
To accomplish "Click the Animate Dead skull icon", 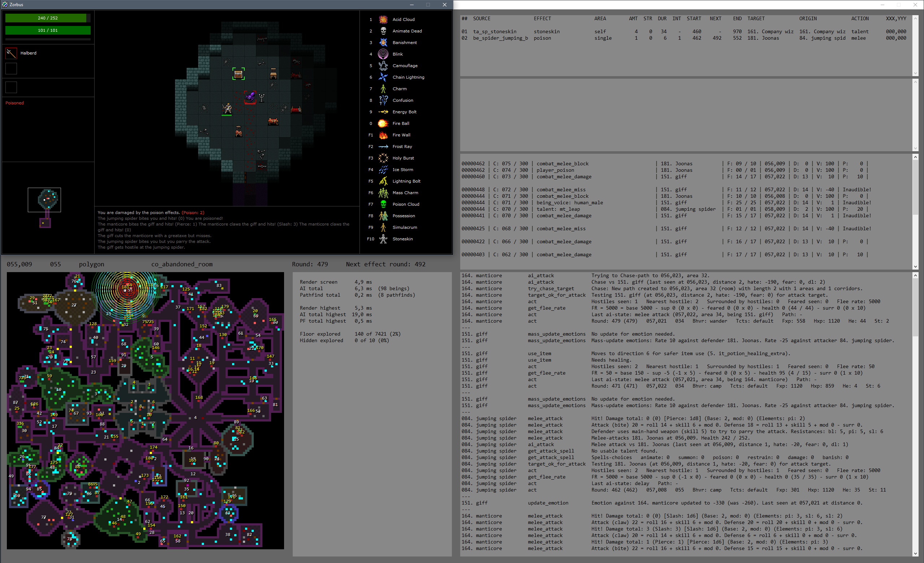I will pyautogui.click(x=383, y=31).
